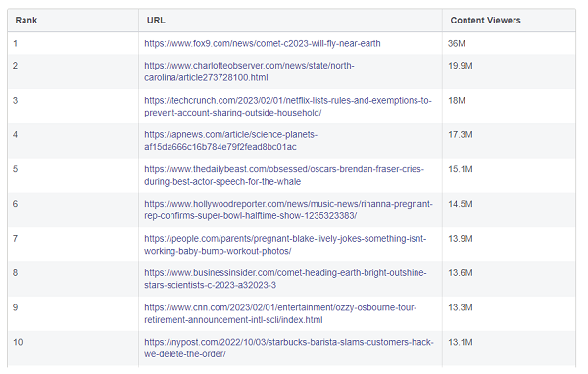Open the nypost.com starbucks-barista link
The width and height of the screenshot is (588, 374).
pyautogui.click(x=289, y=348)
